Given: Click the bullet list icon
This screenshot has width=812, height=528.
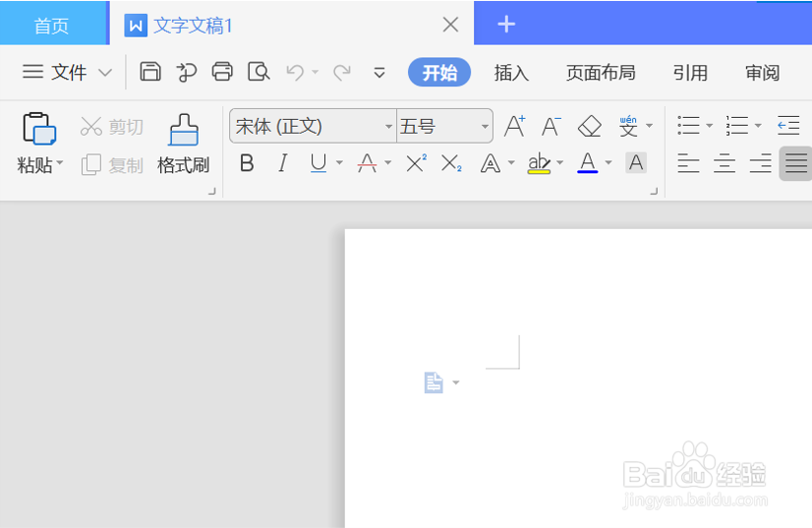Looking at the screenshot, I should tap(688, 126).
